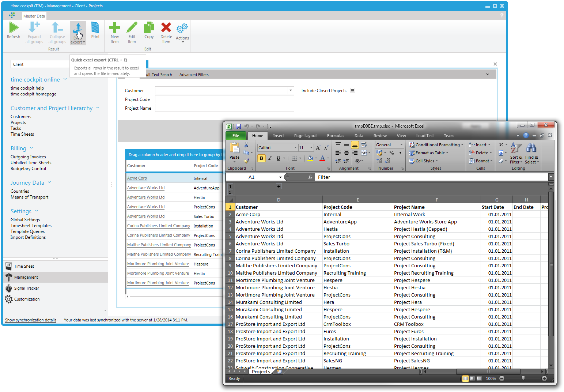Viewport: 564px width, 392px height.
Task: Open the Customer dropdown in the filter form
Action: point(291,90)
